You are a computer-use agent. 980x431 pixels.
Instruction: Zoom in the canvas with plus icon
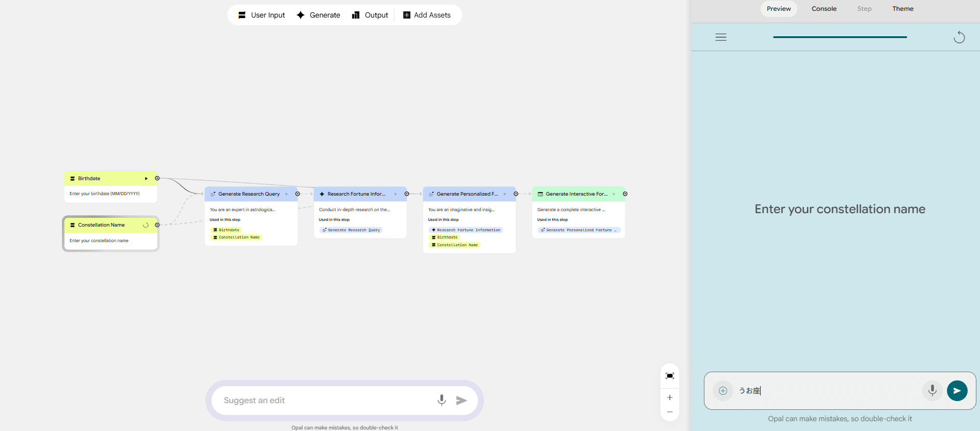(x=669, y=397)
